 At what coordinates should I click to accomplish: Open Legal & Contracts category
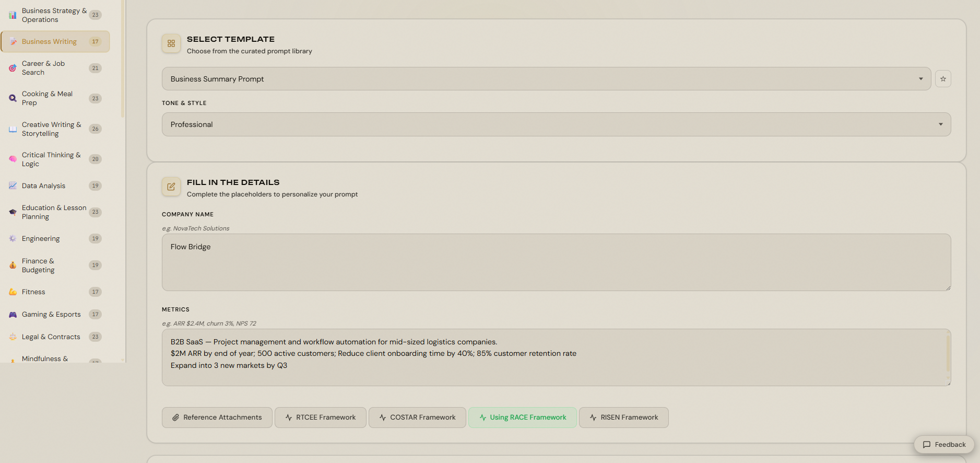coord(55,337)
